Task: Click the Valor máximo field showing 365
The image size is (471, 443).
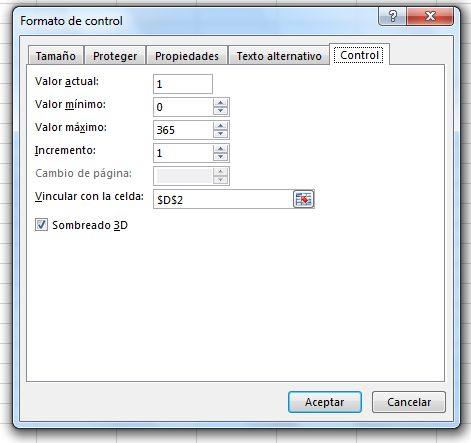Action: [183, 130]
